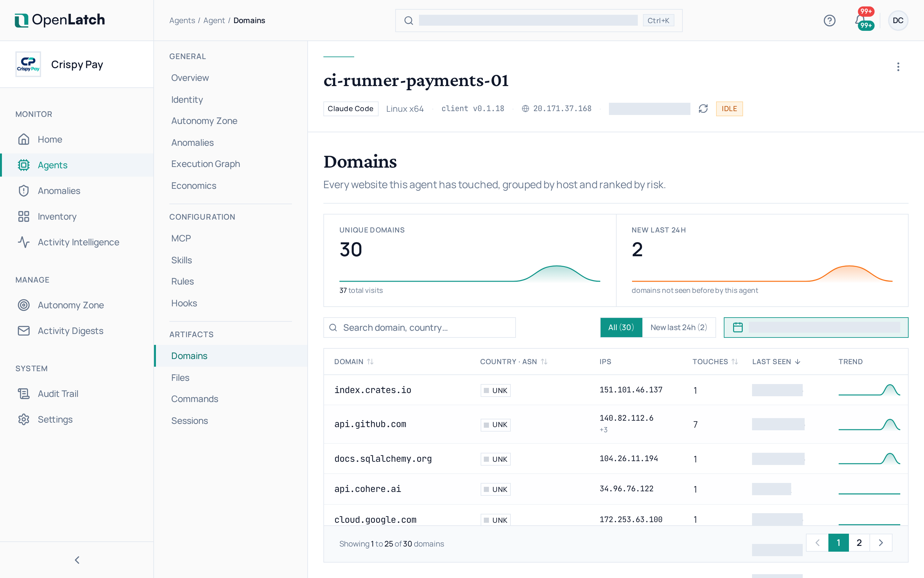
Task: Open Autonomy Zone under Manage
Action: coord(77,305)
